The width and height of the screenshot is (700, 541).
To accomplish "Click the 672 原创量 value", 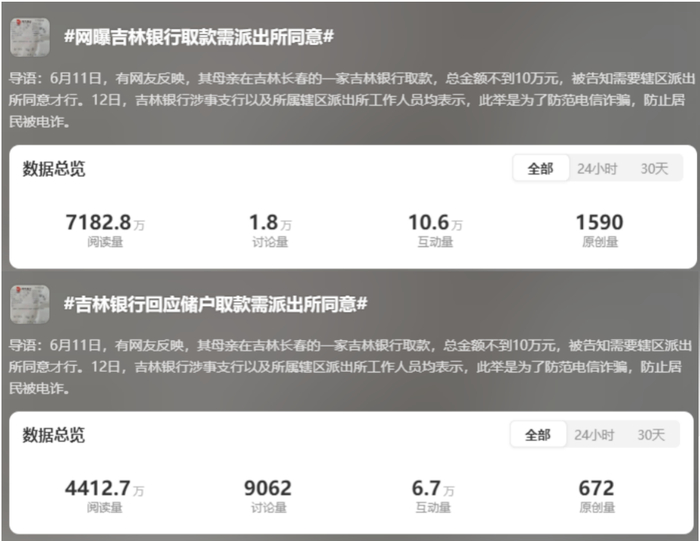I will point(596,488).
